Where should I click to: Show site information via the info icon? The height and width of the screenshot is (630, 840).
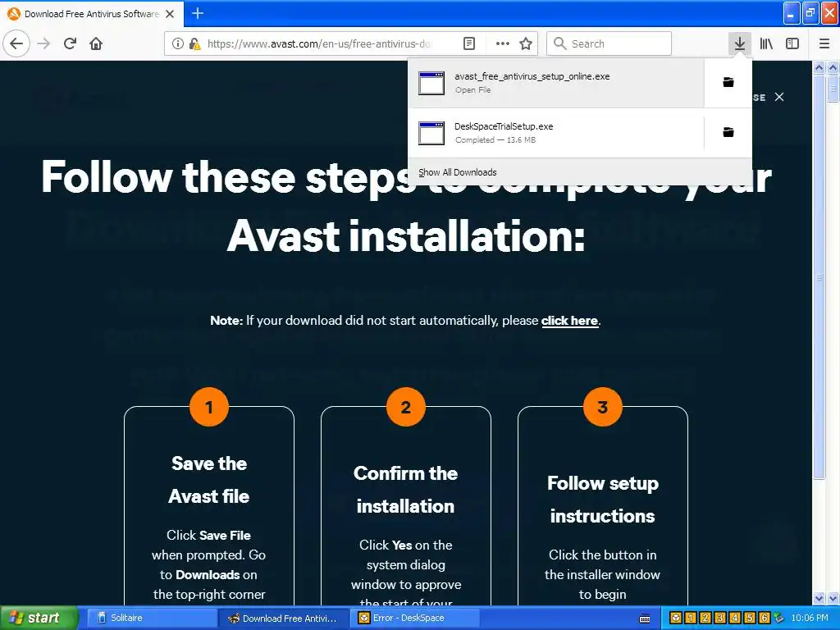coord(178,44)
